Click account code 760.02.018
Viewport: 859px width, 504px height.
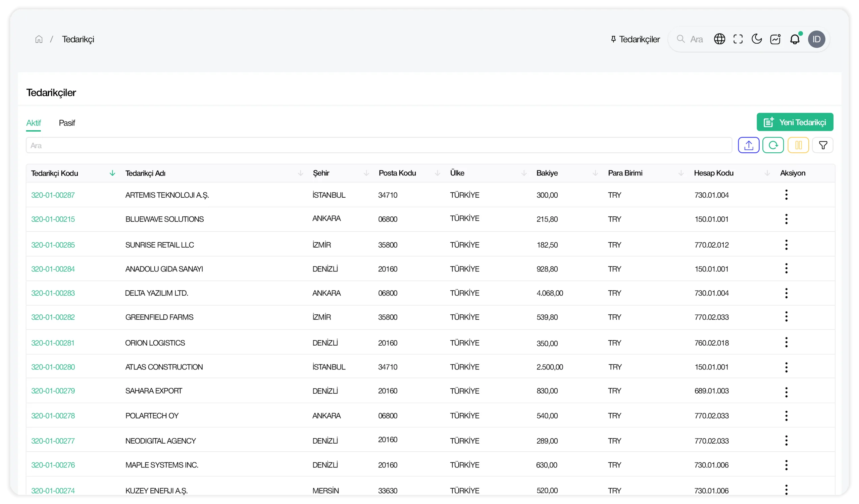(x=712, y=343)
